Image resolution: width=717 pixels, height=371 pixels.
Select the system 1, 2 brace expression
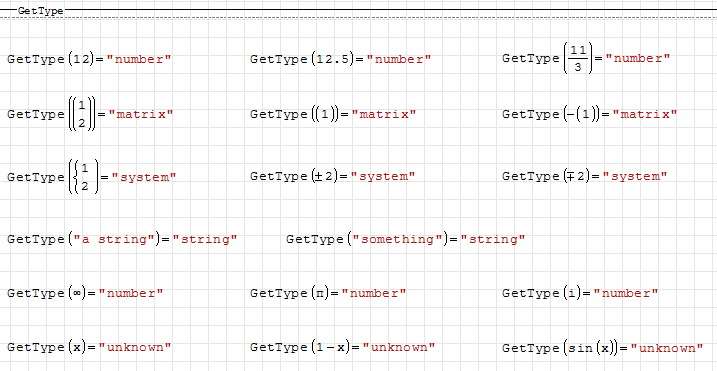(91, 177)
